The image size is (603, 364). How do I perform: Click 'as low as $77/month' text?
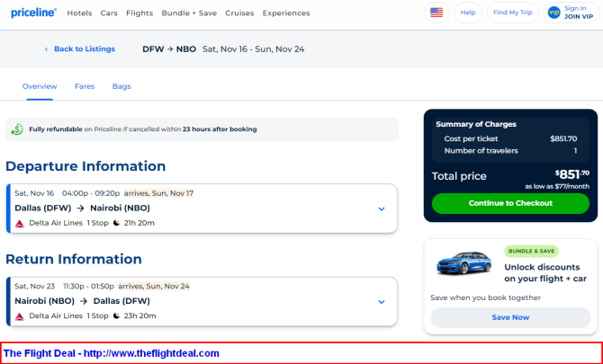(x=557, y=187)
